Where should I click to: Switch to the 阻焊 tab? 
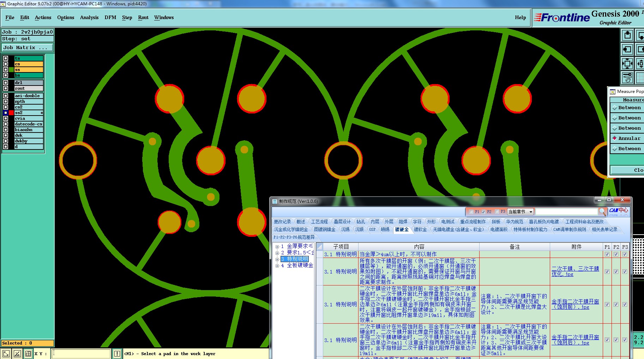(x=403, y=222)
